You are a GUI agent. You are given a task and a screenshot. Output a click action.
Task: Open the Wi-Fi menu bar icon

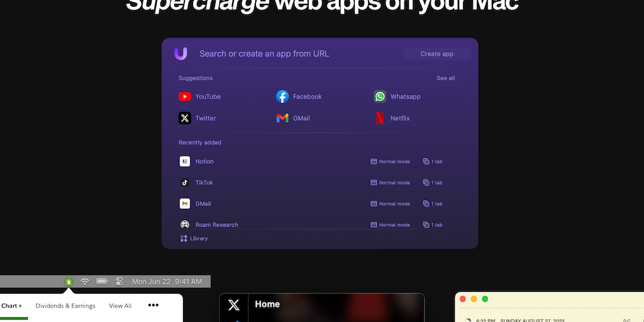[85, 282]
